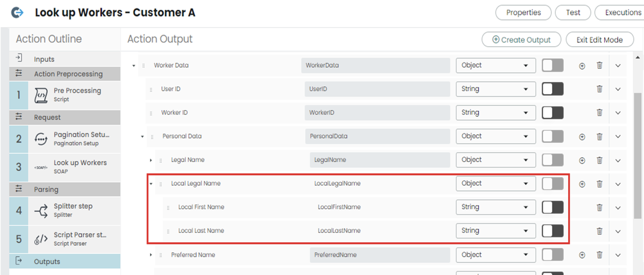Collapse the Personal Data tree node

point(142,137)
